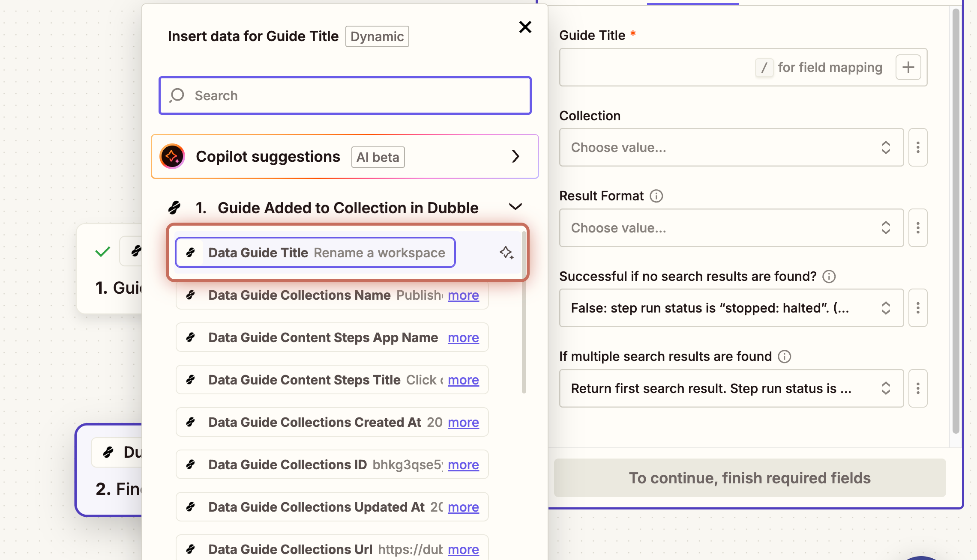Screen dimensions: 977x560
Task: Select Data Guide Collections Name field
Action: point(332,295)
